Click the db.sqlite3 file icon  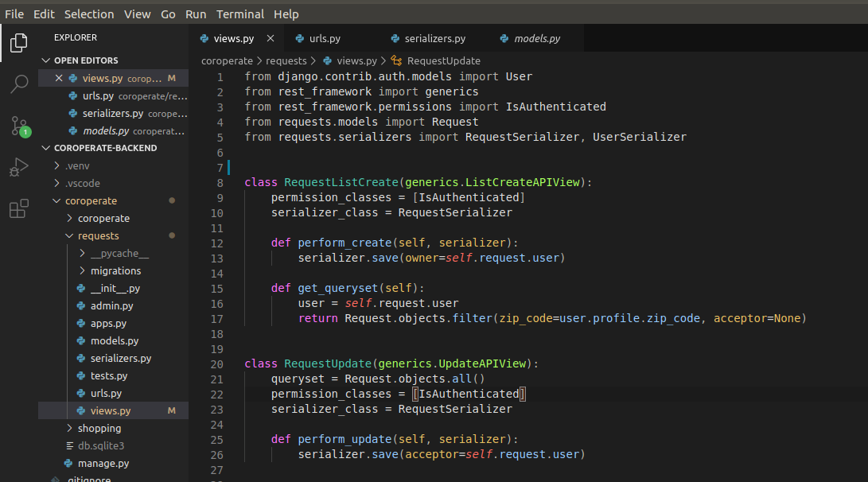coord(70,445)
